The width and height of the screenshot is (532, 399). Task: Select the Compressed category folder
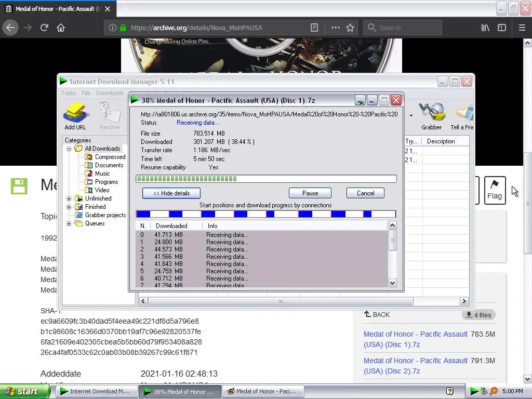(105, 157)
